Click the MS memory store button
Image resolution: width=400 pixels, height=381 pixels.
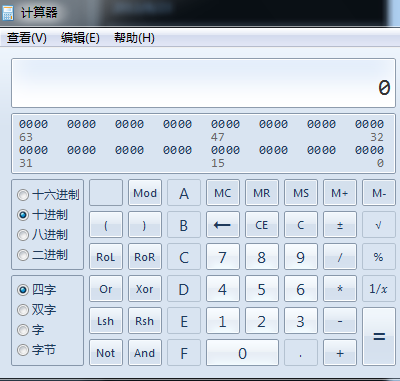coord(301,193)
